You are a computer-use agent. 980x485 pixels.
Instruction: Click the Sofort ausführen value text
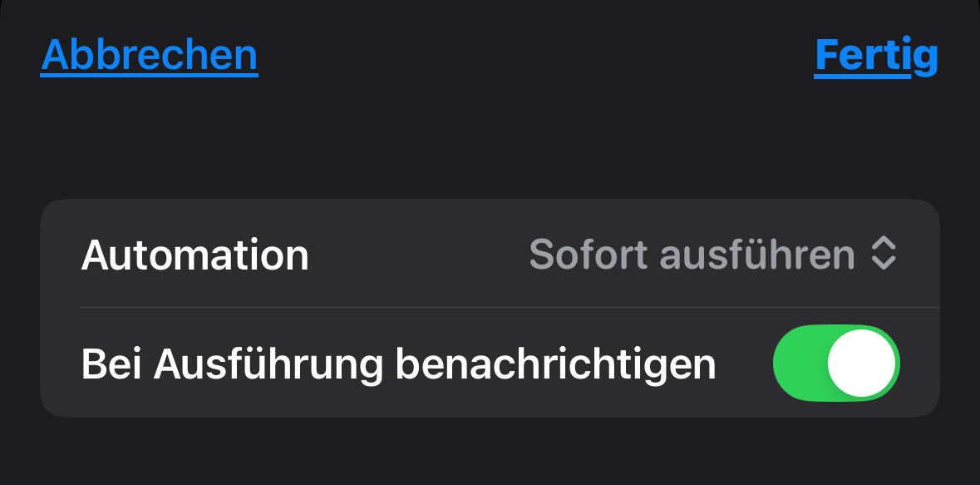[x=692, y=255]
